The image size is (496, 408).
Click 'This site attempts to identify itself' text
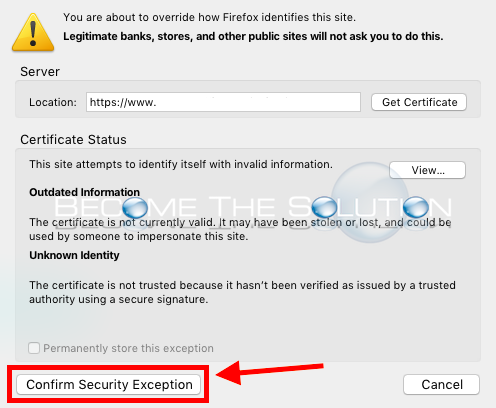pyautogui.click(x=181, y=164)
